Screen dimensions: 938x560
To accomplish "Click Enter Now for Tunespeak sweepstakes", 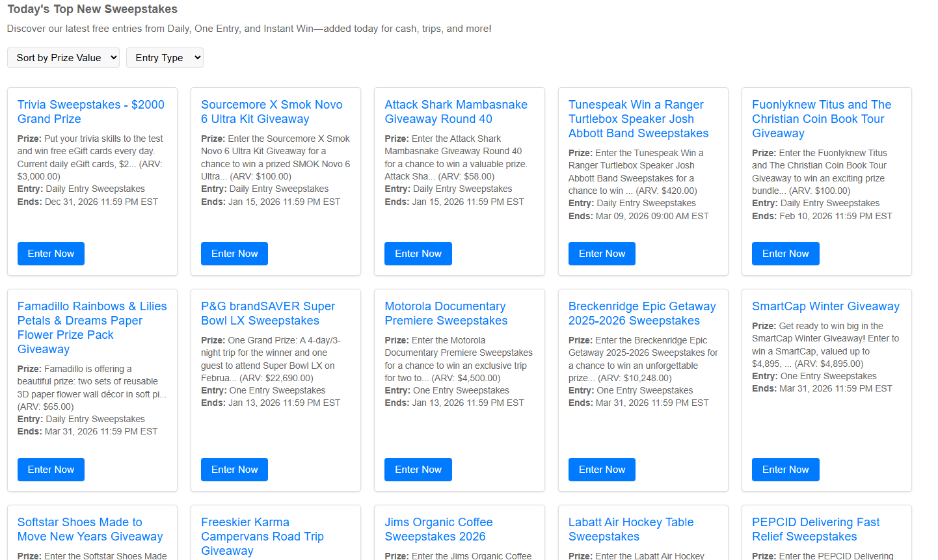I will [x=602, y=254].
